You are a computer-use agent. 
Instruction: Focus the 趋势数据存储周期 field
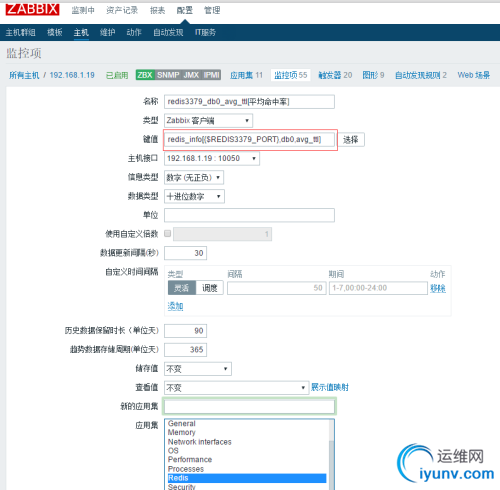click(x=185, y=350)
